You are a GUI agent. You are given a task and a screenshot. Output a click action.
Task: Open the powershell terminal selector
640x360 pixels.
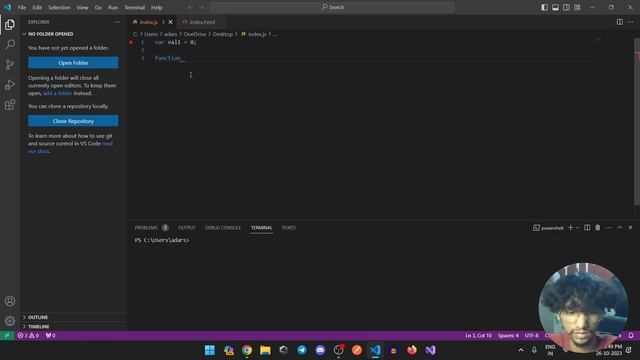(548, 228)
